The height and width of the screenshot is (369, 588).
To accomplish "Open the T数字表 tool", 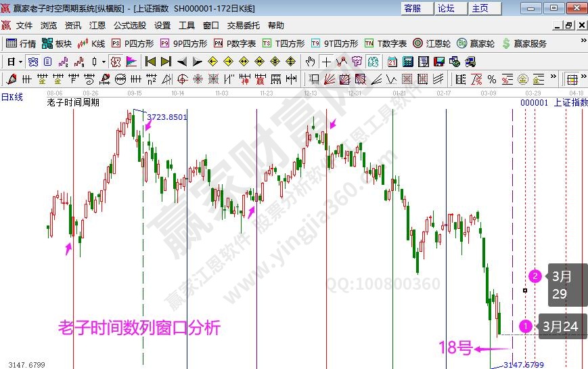I will click(386, 43).
